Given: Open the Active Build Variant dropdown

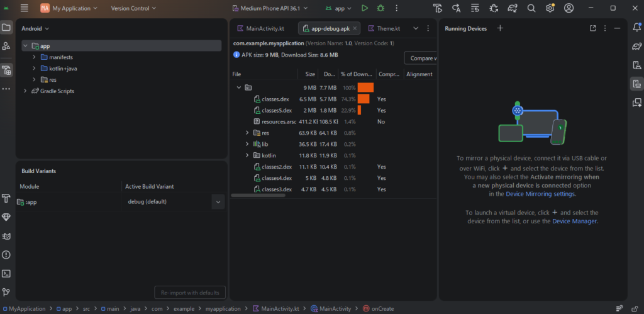Looking at the screenshot, I should [218, 202].
